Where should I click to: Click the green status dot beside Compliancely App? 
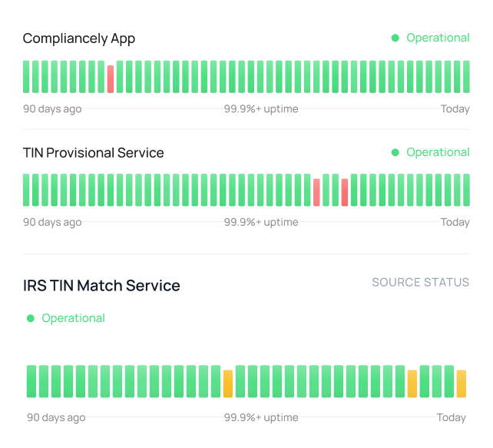[395, 38]
